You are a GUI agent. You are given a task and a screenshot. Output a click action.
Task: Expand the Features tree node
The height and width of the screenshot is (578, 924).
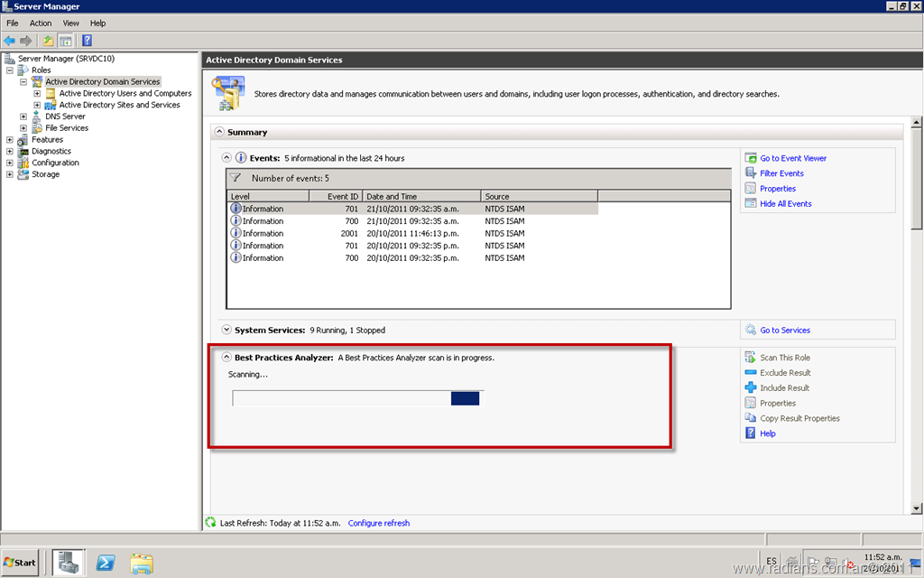coord(10,140)
